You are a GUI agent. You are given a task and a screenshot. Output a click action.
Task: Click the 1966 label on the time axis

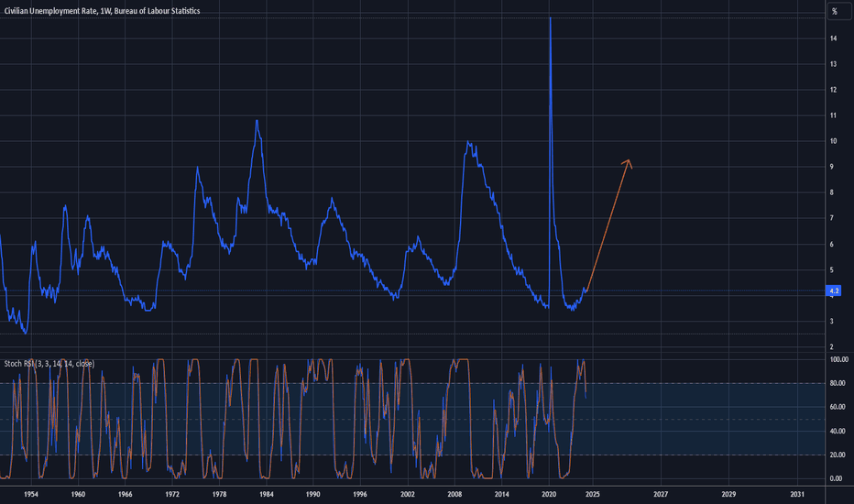point(126,494)
